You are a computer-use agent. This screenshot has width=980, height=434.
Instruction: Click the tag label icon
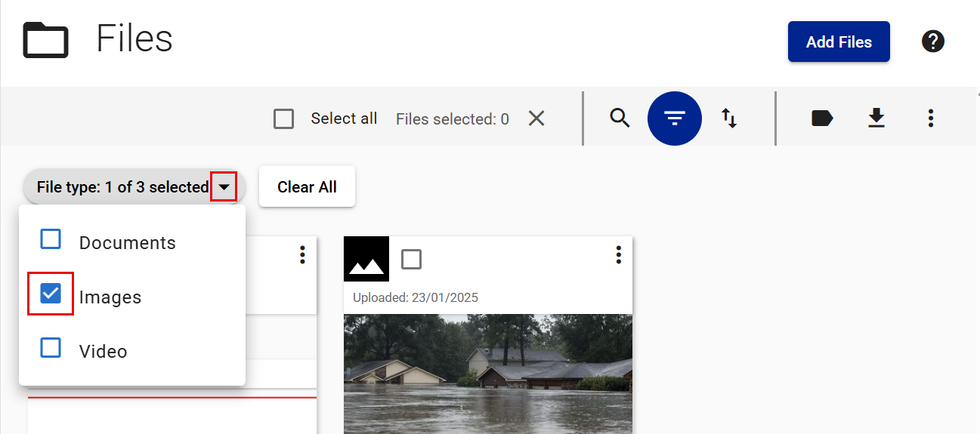tap(821, 119)
